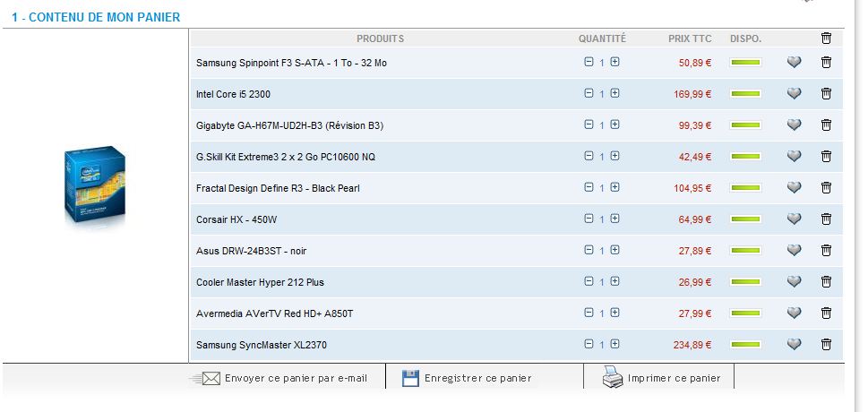Click availability bar for Corsair HX - 450W

pyautogui.click(x=745, y=219)
